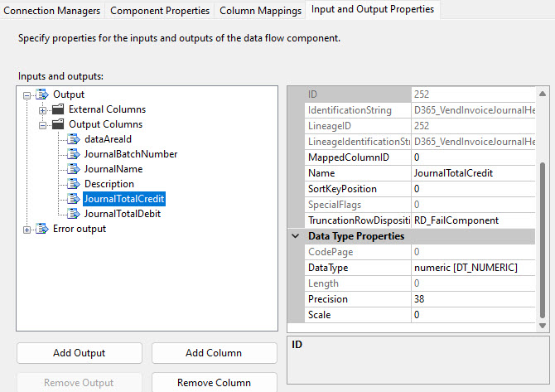555x392 pixels.
Task: Select Input and Output Properties tab
Action: click(373, 9)
